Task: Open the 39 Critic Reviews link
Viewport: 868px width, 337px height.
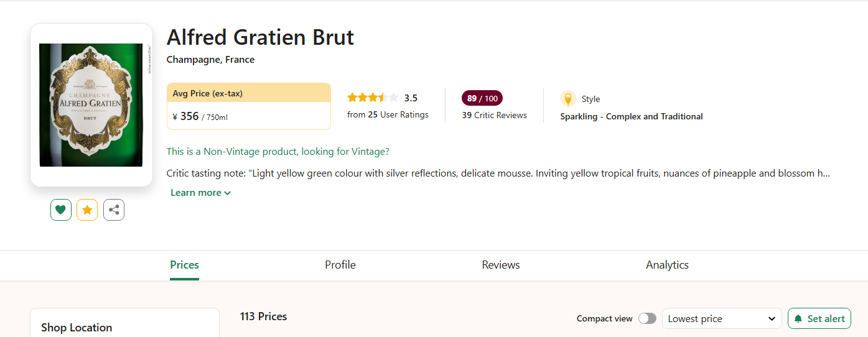Action: click(494, 115)
